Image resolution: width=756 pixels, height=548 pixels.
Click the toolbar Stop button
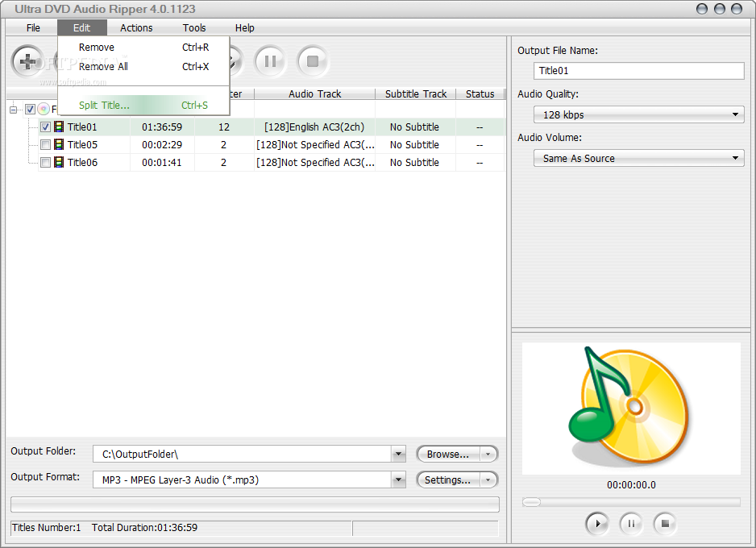(x=313, y=61)
